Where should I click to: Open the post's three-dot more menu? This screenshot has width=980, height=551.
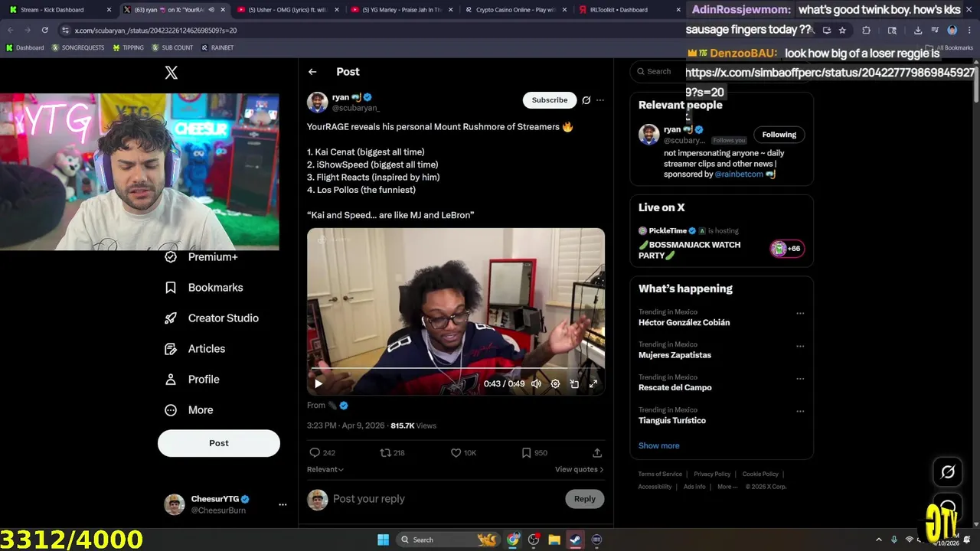tap(600, 100)
